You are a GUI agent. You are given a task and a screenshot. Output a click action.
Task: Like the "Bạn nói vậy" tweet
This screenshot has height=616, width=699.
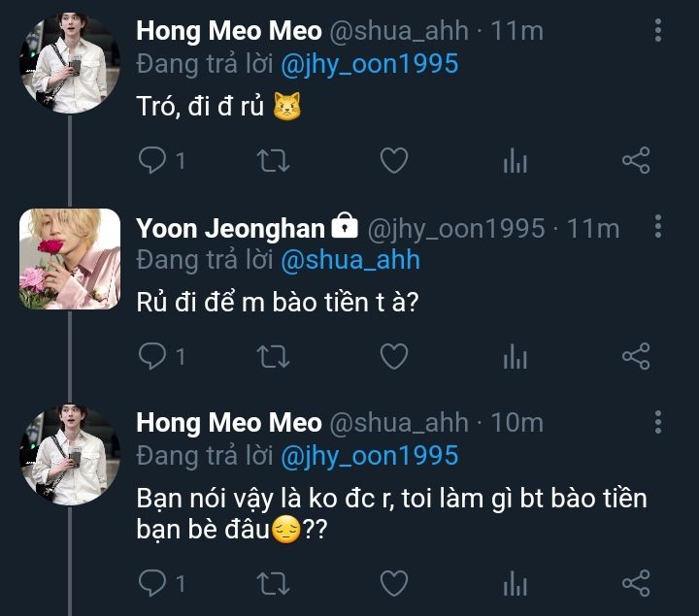click(x=393, y=582)
